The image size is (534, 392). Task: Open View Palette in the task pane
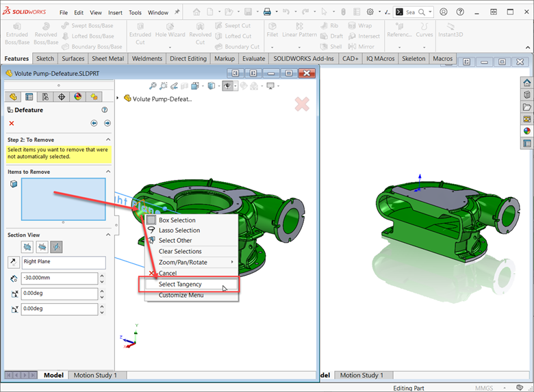(527, 119)
